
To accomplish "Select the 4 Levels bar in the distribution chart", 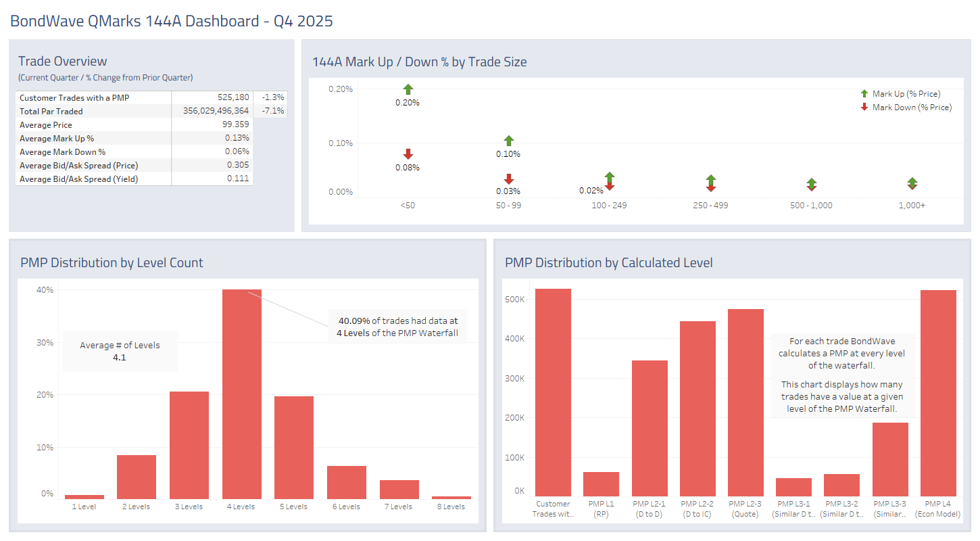I will pos(241,391).
